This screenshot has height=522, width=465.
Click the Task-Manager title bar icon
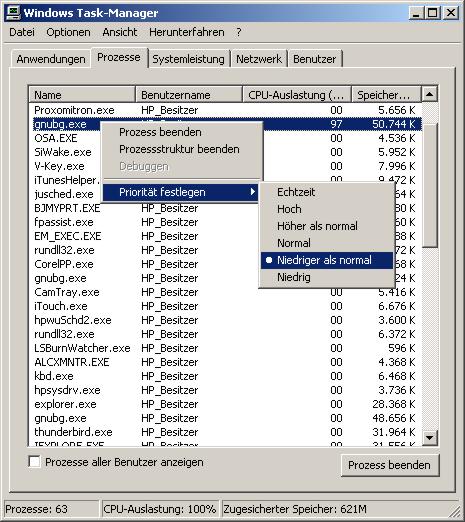click(x=14, y=13)
